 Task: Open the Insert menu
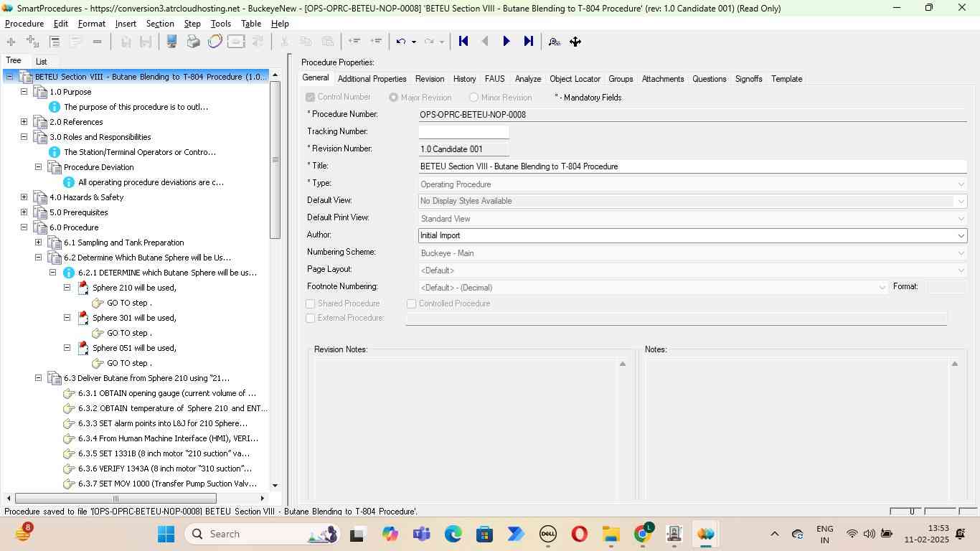126,24
